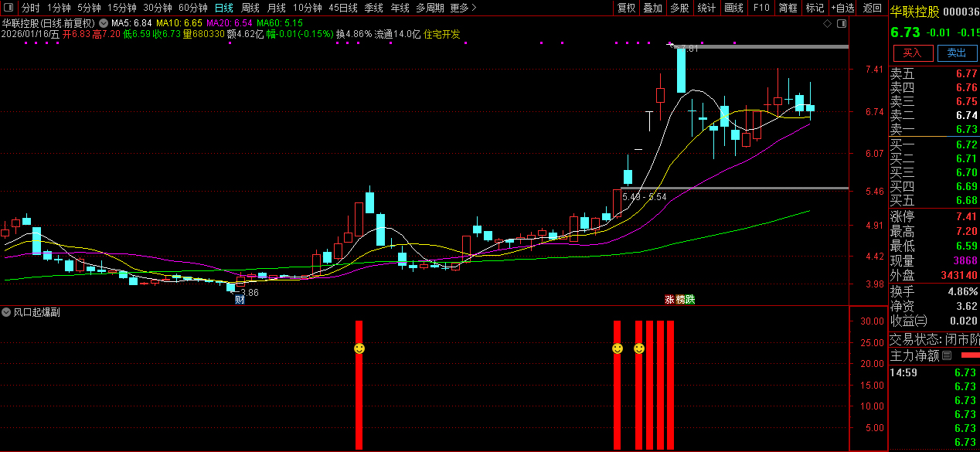Click the MA5: 6.84 indicator label
Viewport: 980px width, 452px height.
(x=131, y=23)
